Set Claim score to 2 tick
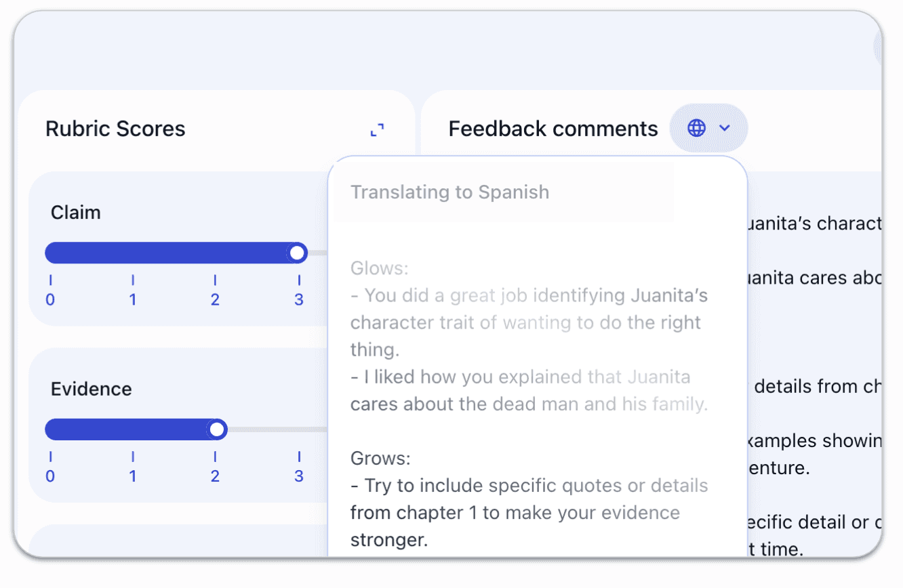Screen dimensions: 903x588 (x=215, y=280)
